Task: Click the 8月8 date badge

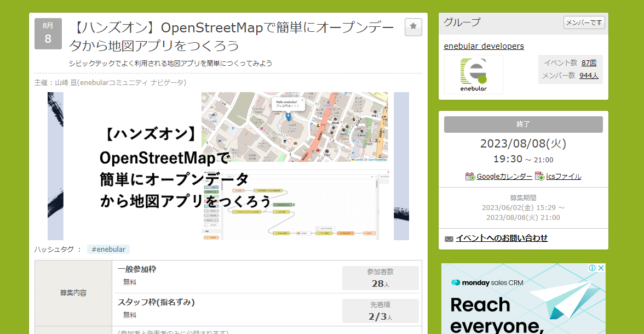Action: (48, 34)
